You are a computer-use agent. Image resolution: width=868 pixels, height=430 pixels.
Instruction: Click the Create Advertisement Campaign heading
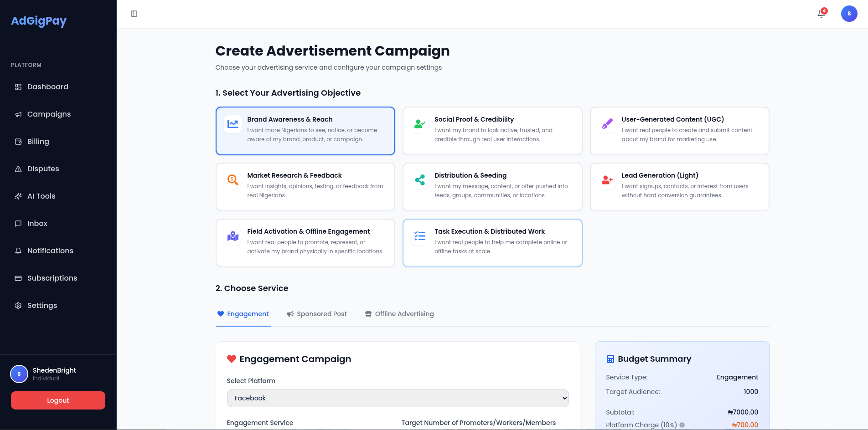click(332, 51)
